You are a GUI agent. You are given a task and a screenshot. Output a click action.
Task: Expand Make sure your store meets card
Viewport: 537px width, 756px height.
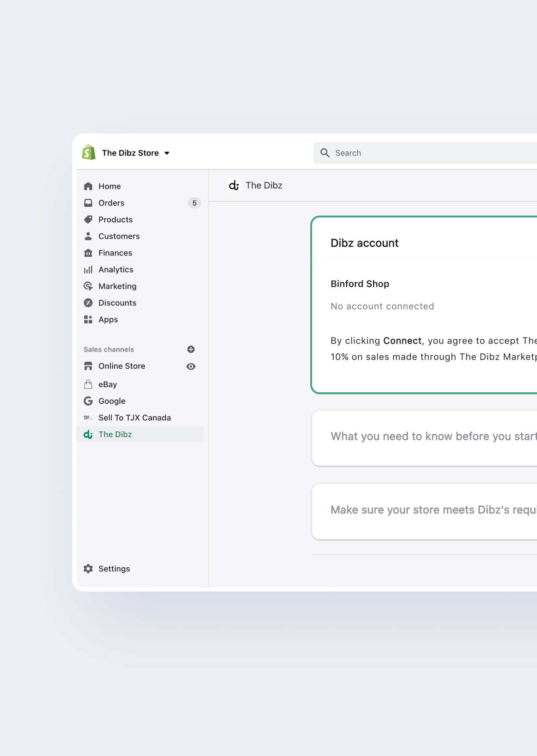click(x=425, y=512)
